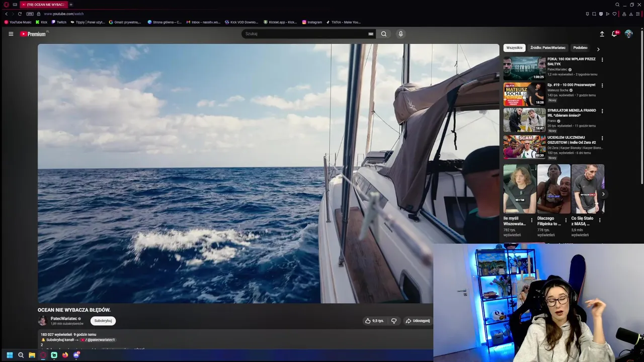Open options for Dlaczego Filipinka short

pyautogui.click(x=566, y=220)
